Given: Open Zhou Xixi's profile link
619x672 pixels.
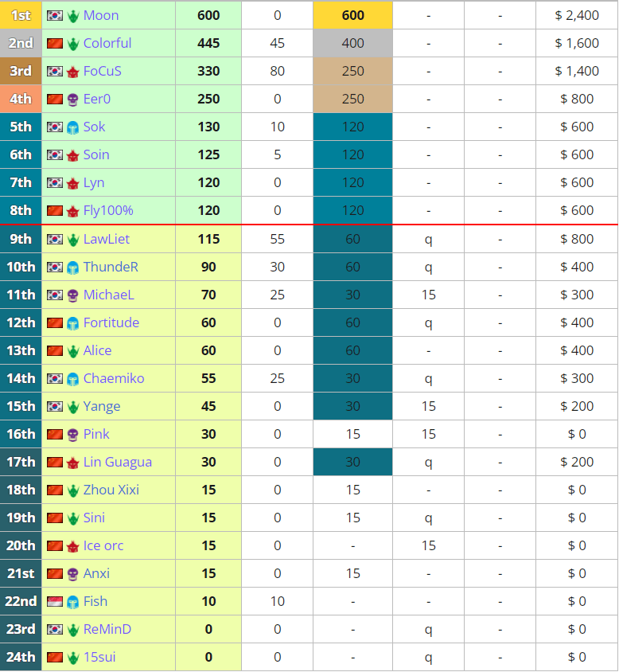Looking at the screenshot, I should (x=111, y=490).
